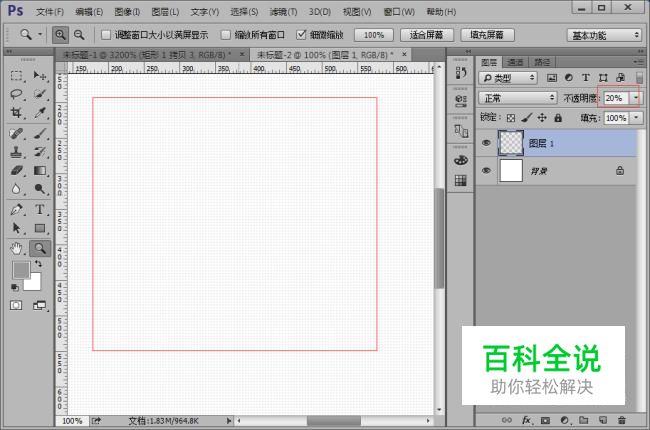Viewport: 650px width, 430px height.
Task: Add a layer style fx
Action: tap(526, 420)
